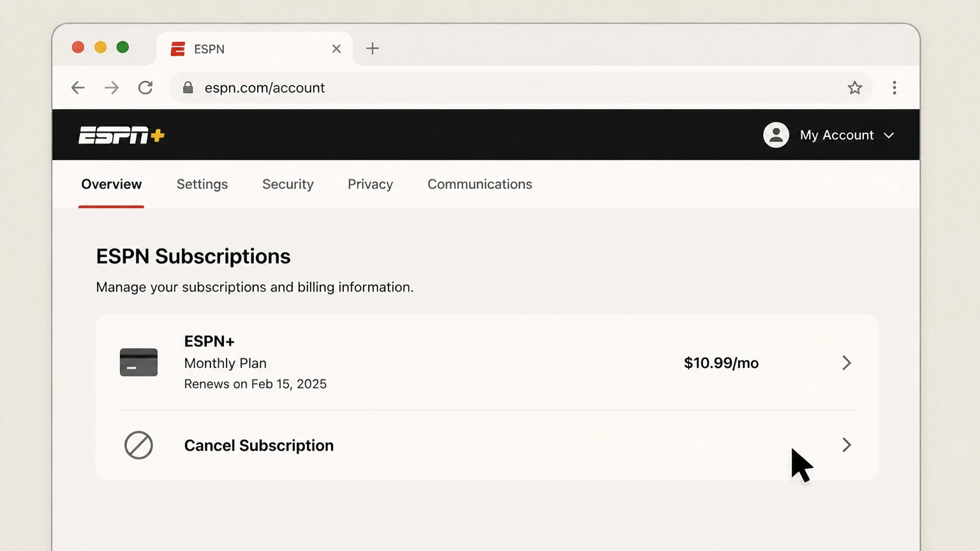Image resolution: width=980 pixels, height=551 pixels.
Task: Click the ESPN+ subscription title
Action: 209,341
